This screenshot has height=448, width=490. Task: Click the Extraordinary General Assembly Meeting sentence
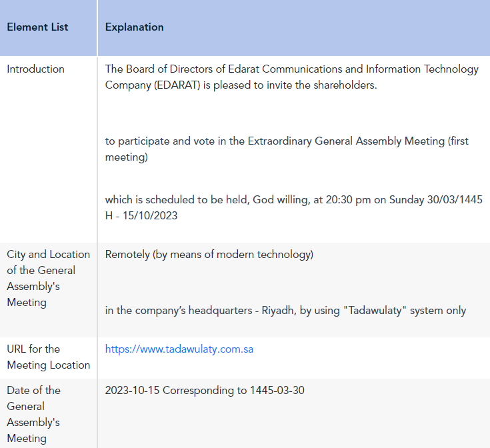pos(287,149)
